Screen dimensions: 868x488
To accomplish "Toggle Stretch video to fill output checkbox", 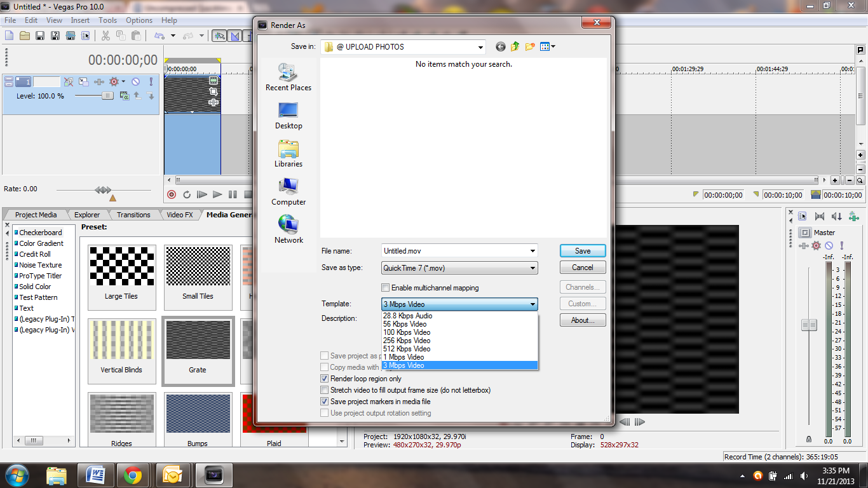I will 325,390.
